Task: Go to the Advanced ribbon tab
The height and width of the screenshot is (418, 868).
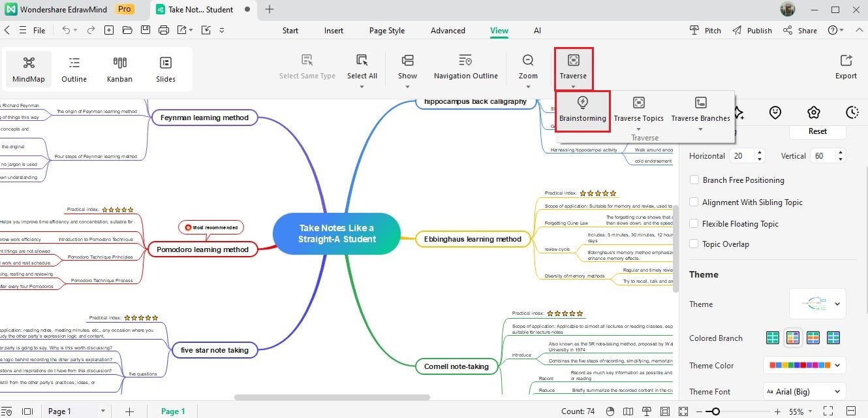Action: [x=448, y=30]
